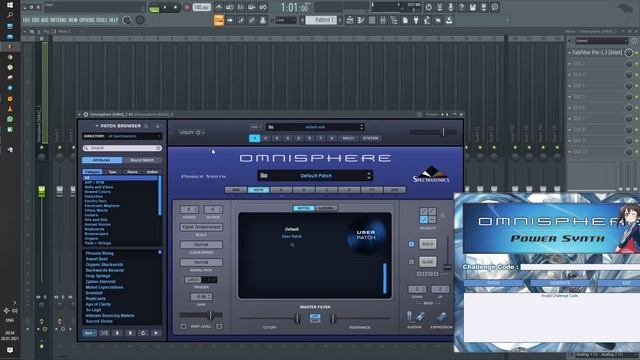This screenshot has height=360, width=640.
Task: Click the previous patch up-arrow icon
Action: coord(130,333)
